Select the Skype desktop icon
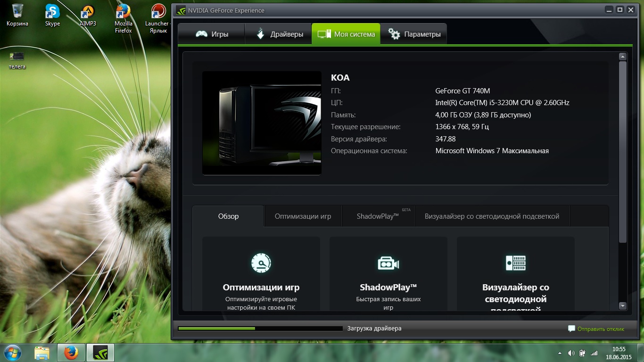Image resolution: width=644 pixels, height=362 pixels. pyautogui.click(x=52, y=15)
